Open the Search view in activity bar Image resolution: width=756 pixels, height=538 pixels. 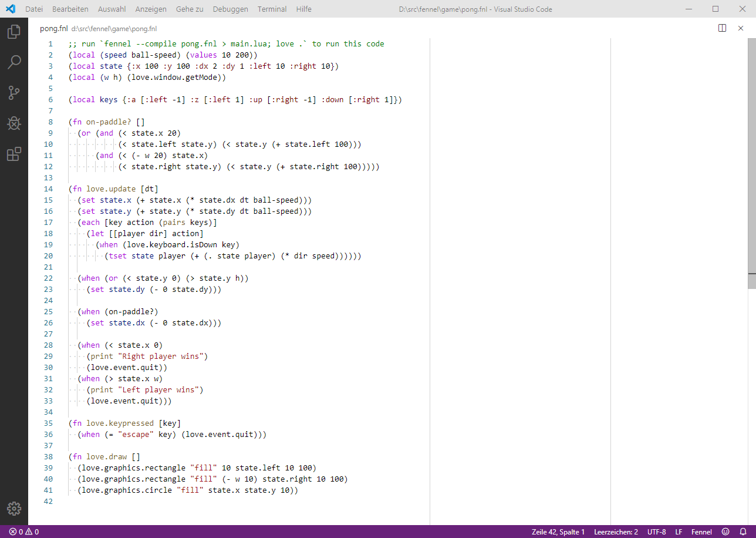pyautogui.click(x=14, y=62)
